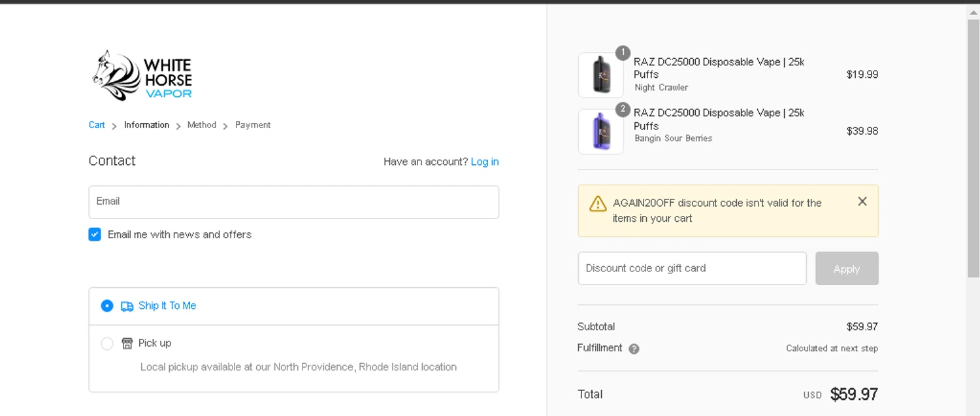Image resolution: width=980 pixels, height=416 pixels.
Task: Click the local pickup North Providence description
Action: 299,367
